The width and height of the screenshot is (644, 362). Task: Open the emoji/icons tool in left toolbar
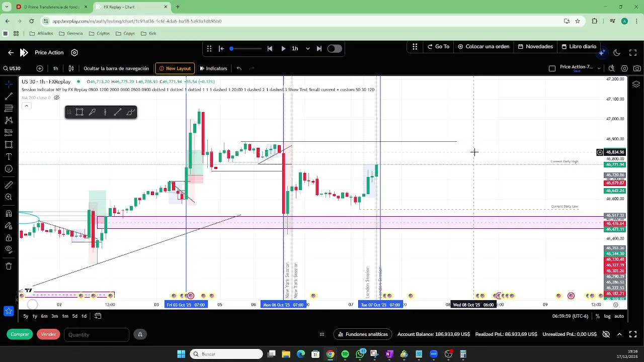[x=9, y=169]
